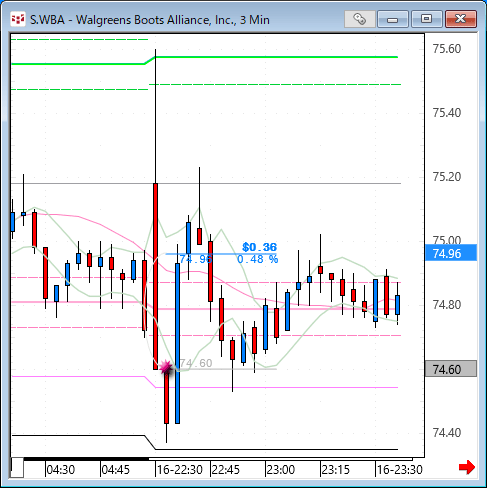Maximize the S.WBA chart window

click(x=426, y=19)
